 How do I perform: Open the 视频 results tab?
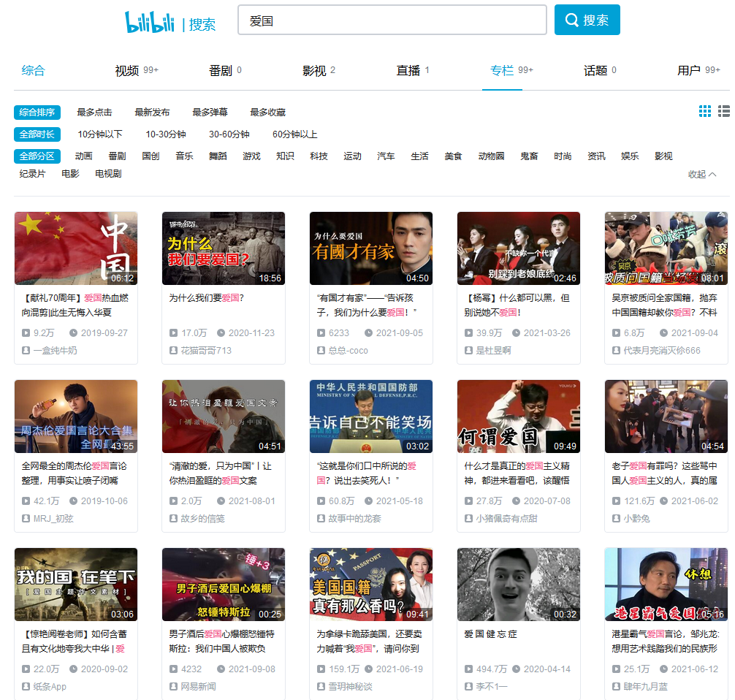127,70
